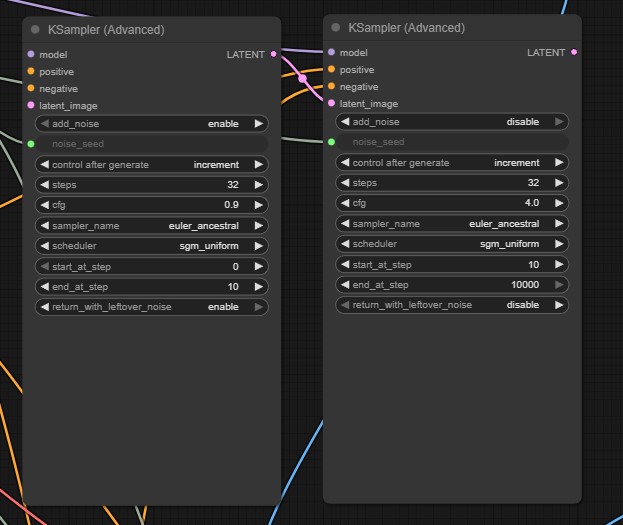Click the left node's negative input socket
This screenshot has height=525, width=623.
(x=31, y=88)
